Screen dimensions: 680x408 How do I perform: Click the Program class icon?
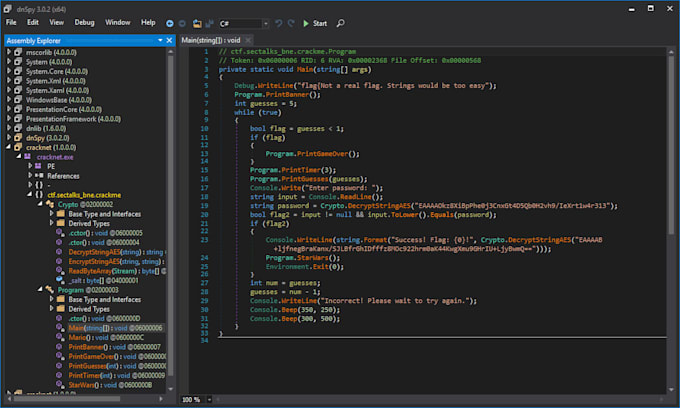coord(50,290)
